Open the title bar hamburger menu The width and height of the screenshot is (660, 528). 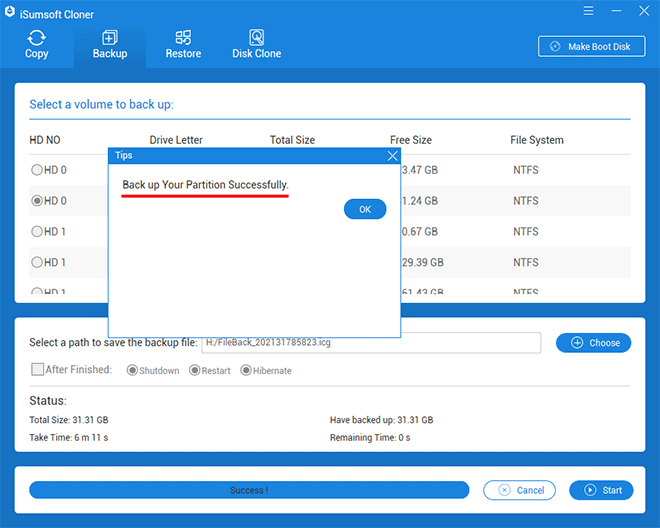(589, 9)
